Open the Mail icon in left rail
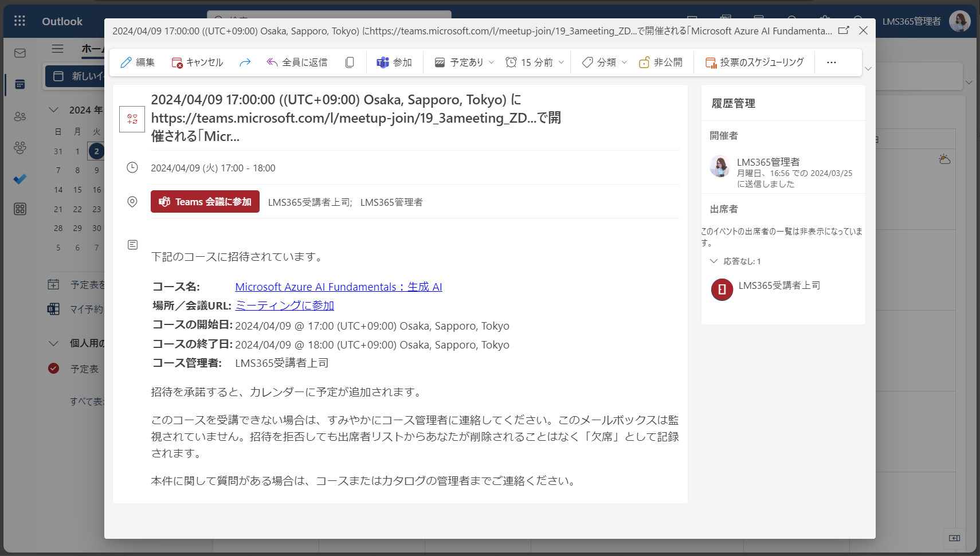The height and width of the screenshot is (556, 980). point(20,53)
